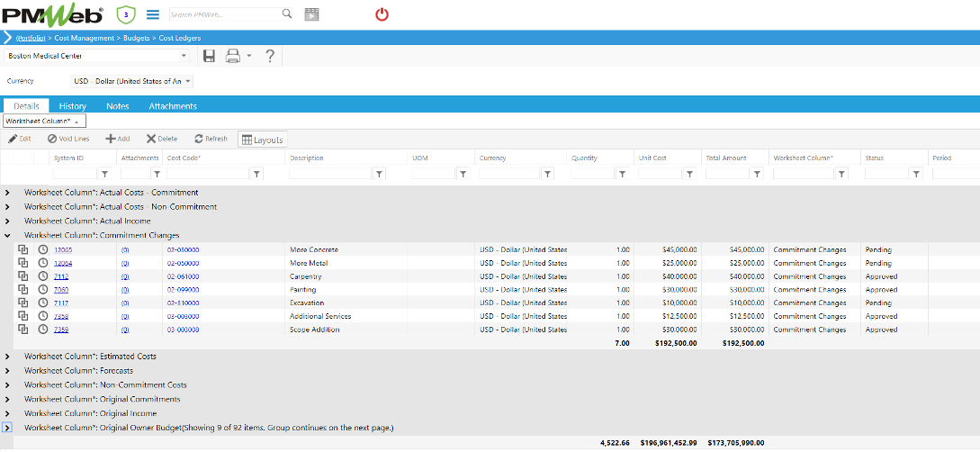Switch to the History tab
The width and height of the screenshot is (980, 452).
point(73,105)
